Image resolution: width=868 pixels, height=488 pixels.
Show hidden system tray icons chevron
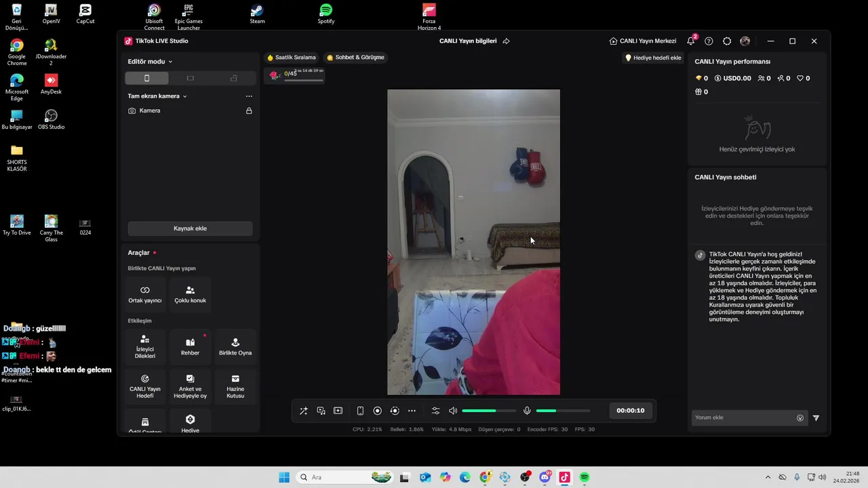[768, 477]
